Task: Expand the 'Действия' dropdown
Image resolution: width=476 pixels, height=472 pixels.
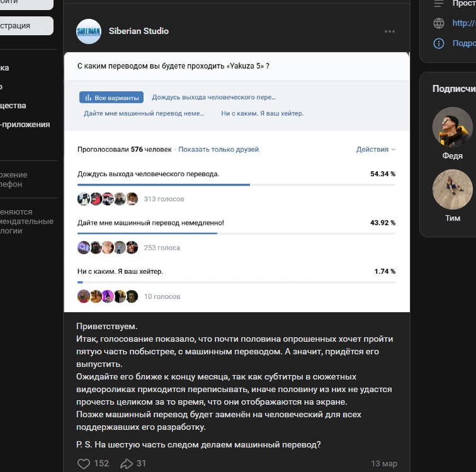Action: click(376, 149)
